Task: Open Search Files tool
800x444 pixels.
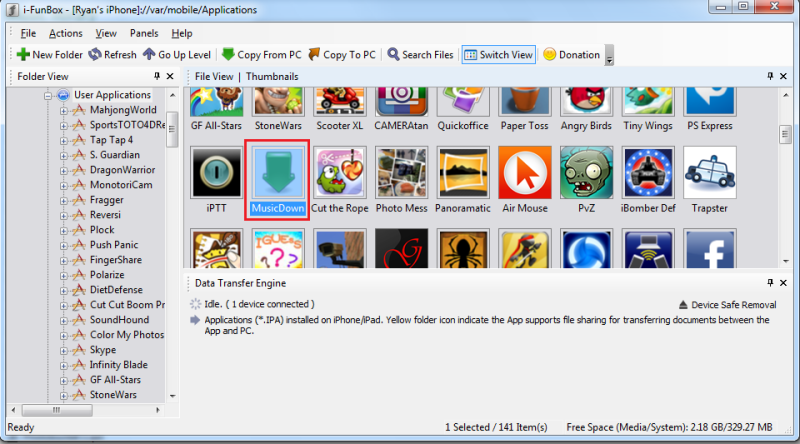Action: [420, 55]
